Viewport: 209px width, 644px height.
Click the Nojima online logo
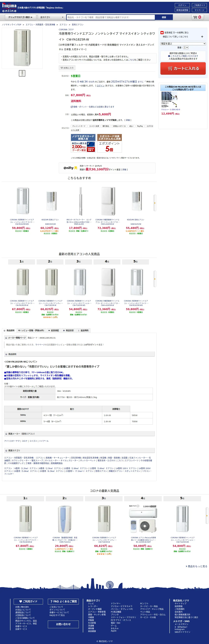[x=9, y=7]
